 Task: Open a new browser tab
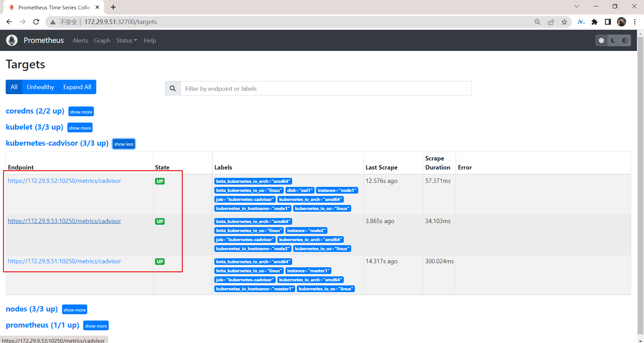(113, 7)
